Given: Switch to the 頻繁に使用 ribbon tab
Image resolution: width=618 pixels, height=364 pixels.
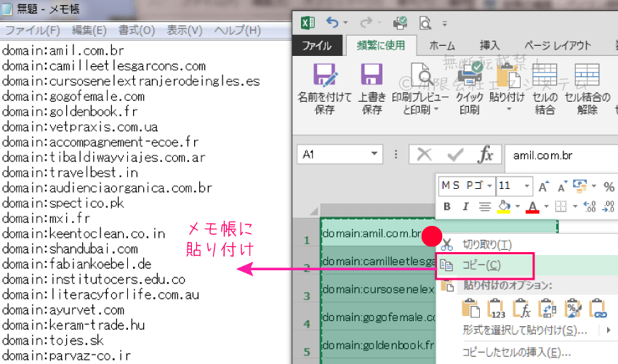Looking at the screenshot, I should [381, 45].
